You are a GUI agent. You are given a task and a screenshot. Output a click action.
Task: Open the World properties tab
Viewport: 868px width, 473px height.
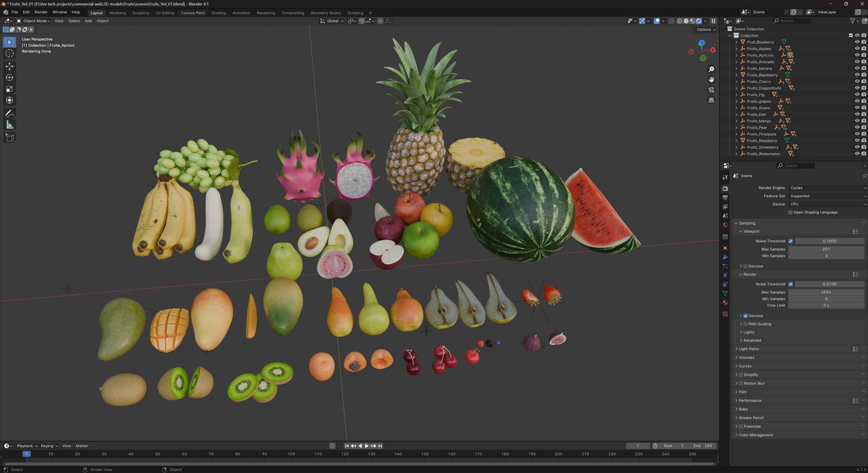[725, 225]
